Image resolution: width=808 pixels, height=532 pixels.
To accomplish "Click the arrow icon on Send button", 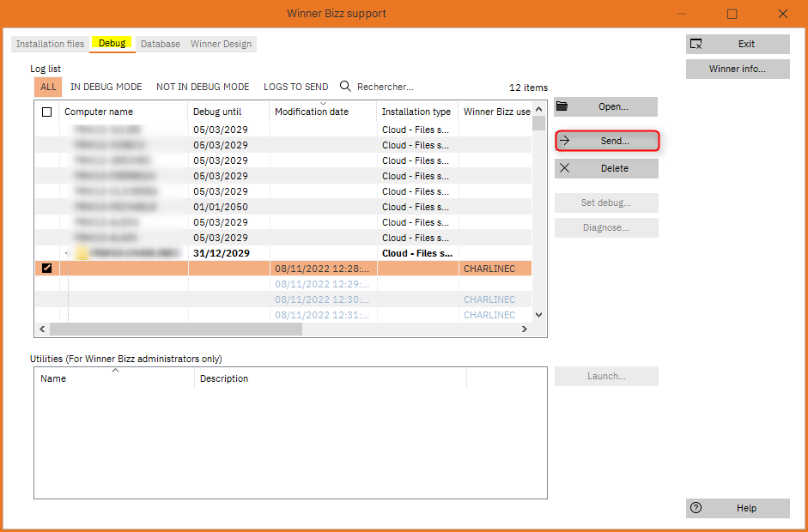I will click(x=565, y=141).
